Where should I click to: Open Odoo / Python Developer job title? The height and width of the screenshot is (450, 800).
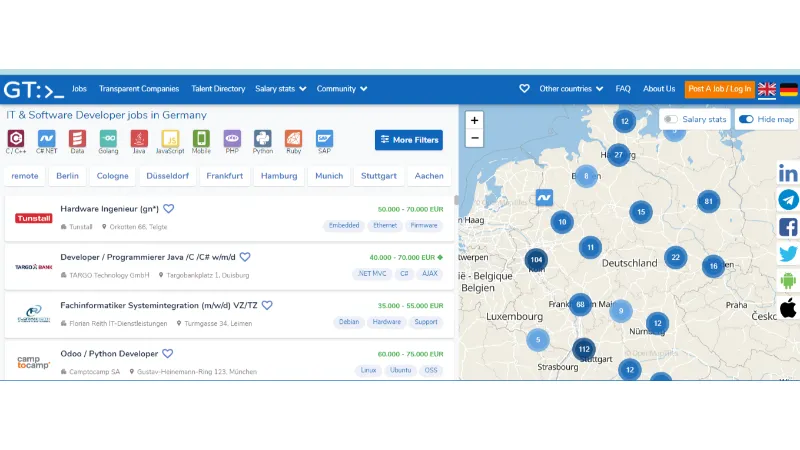[x=109, y=354]
